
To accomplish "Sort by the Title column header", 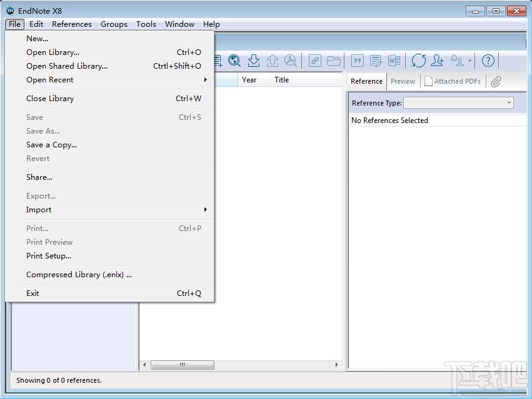I will (306, 80).
